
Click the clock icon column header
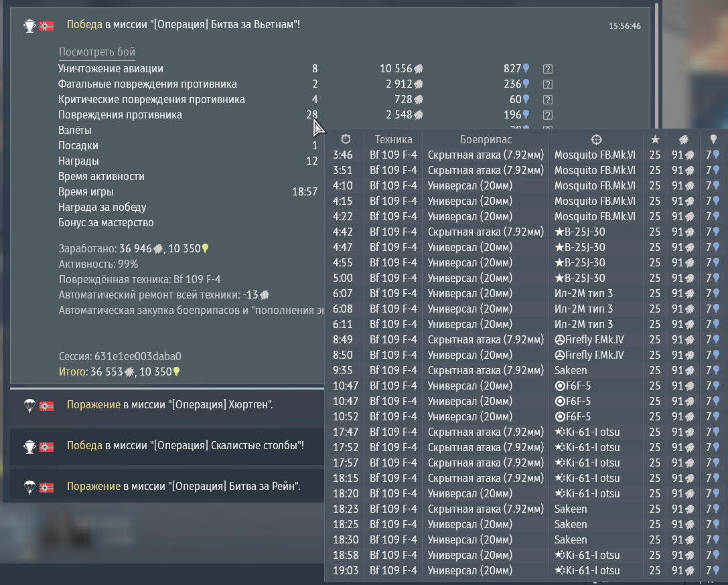click(x=346, y=139)
